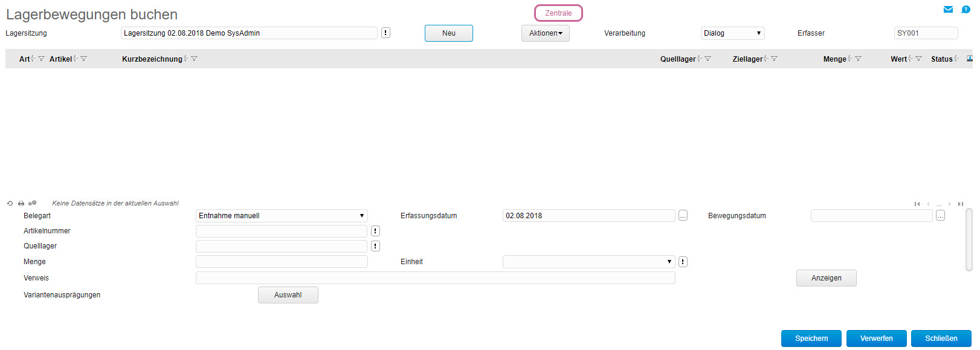
Task: Open the mail envelope icon
Action: pyautogui.click(x=948, y=9)
